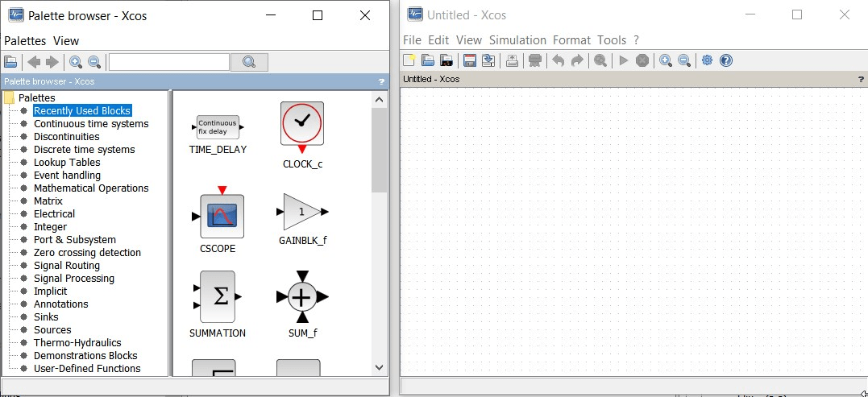The width and height of the screenshot is (868, 397).
Task: Click the Fit diagram to view icon
Action: coord(600,60)
